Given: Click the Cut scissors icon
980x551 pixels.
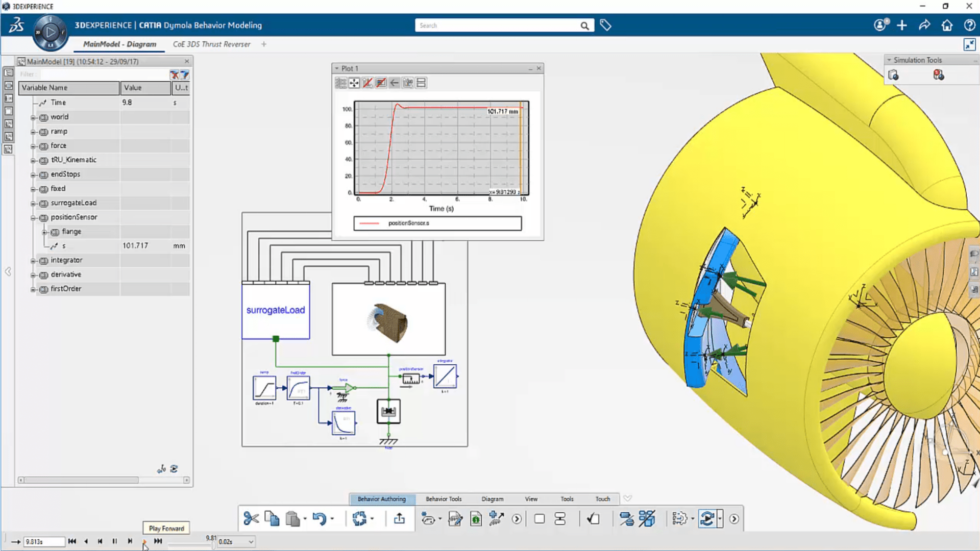Looking at the screenshot, I should click(x=251, y=519).
